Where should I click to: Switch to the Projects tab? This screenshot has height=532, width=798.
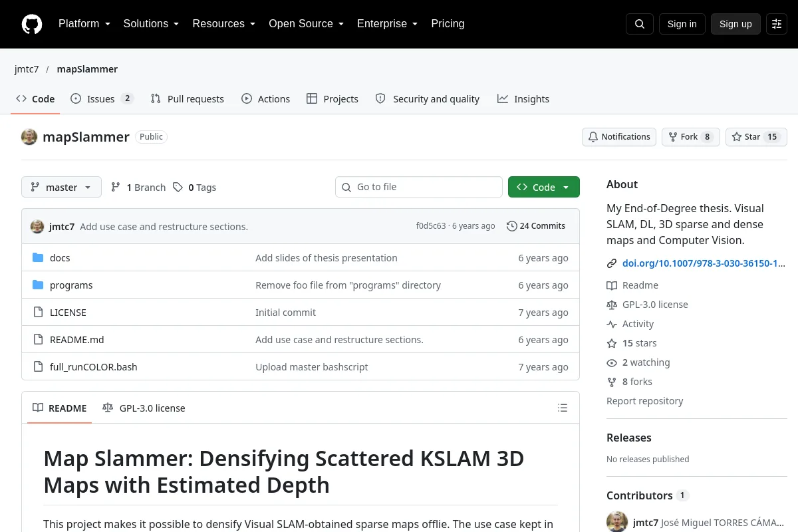(x=332, y=99)
